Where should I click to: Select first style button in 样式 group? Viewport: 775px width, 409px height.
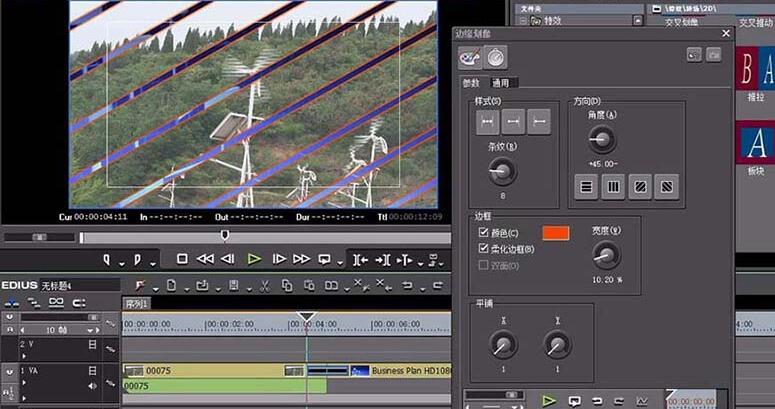(487, 122)
